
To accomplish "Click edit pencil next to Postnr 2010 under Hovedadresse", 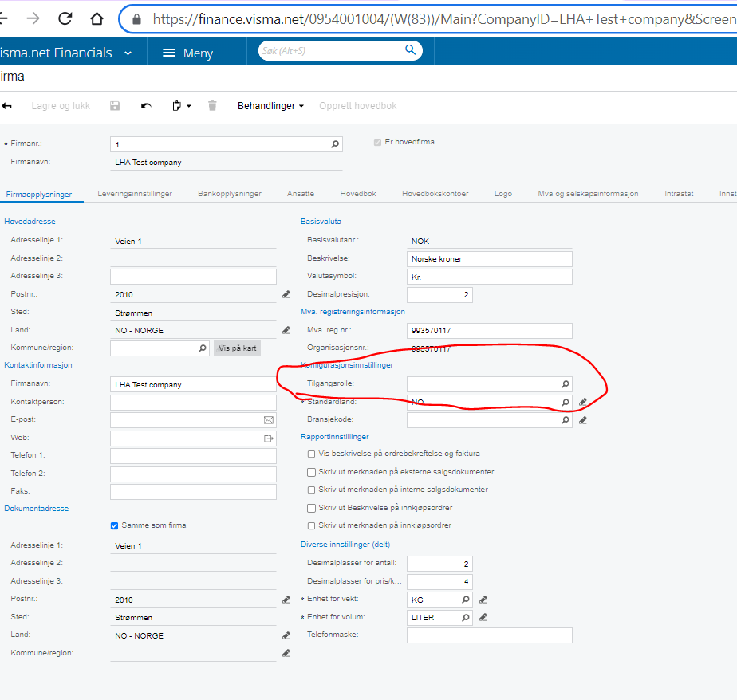I will tap(286, 294).
